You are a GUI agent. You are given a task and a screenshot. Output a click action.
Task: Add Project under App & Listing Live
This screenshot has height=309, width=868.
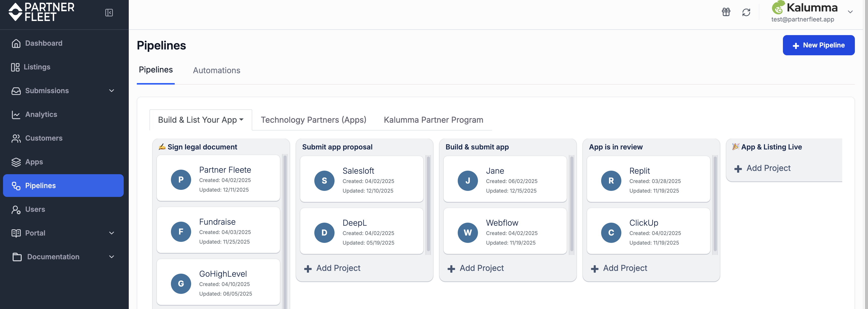762,168
